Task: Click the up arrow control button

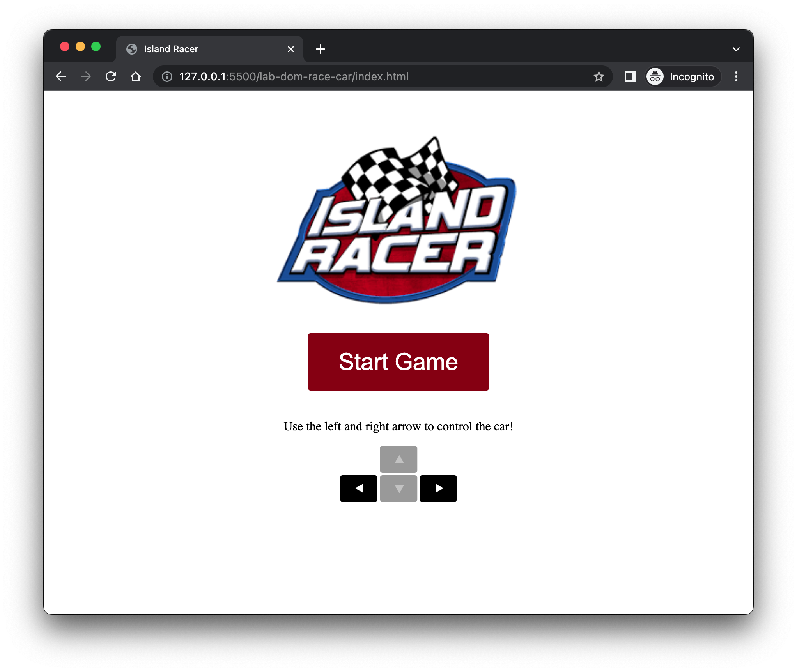Action: pyautogui.click(x=398, y=460)
